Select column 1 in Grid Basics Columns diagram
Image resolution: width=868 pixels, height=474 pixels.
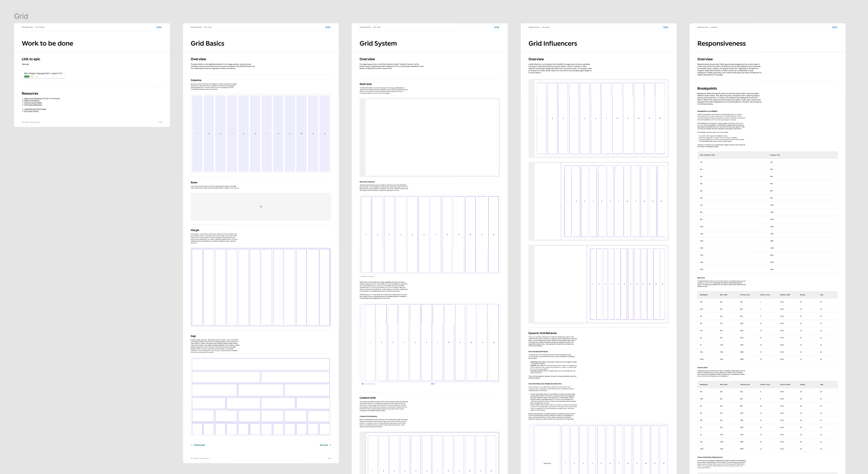pos(197,134)
